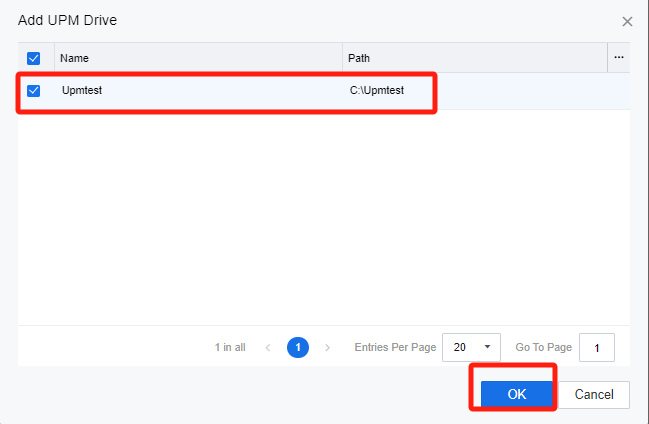Select page 1 in pagination
Viewport: 649px width, 424px height.
click(297, 347)
